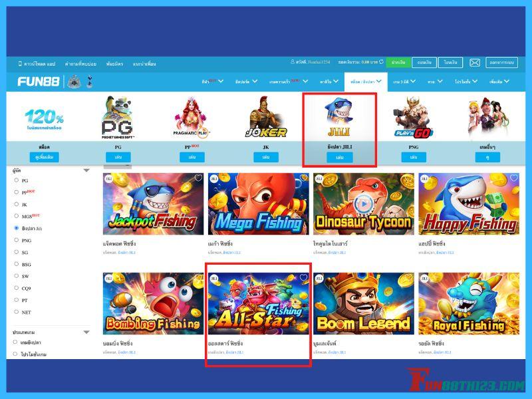Select the PNG provider radio button
Viewport: 532px width, 399px height.
coord(16,240)
